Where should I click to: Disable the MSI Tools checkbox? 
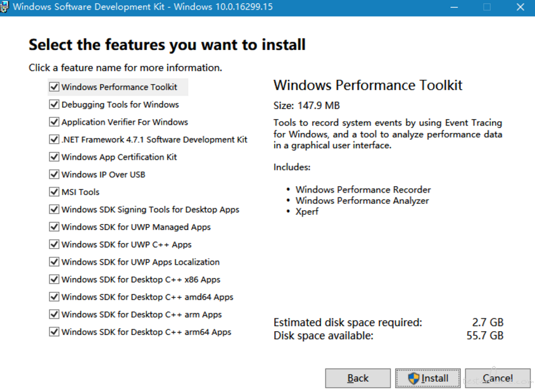coord(54,192)
